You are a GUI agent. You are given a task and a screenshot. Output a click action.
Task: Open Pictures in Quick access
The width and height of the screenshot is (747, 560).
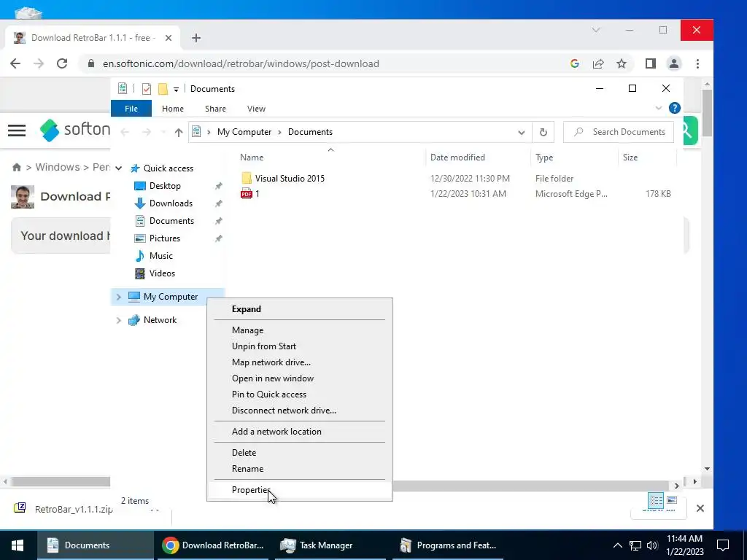(x=164, y=238)
